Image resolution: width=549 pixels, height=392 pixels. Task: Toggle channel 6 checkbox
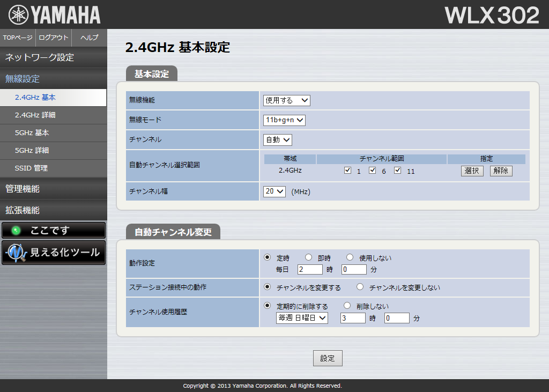click(373, 171)
